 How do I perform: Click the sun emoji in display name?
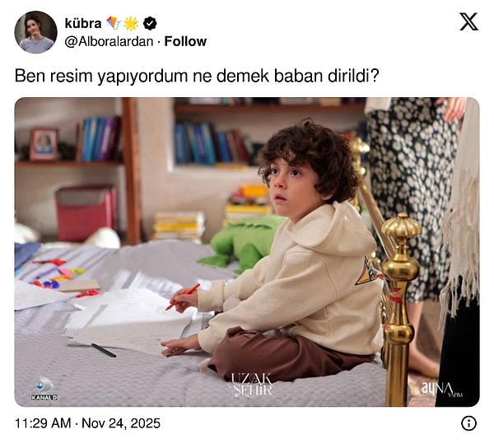pos(131,23)
